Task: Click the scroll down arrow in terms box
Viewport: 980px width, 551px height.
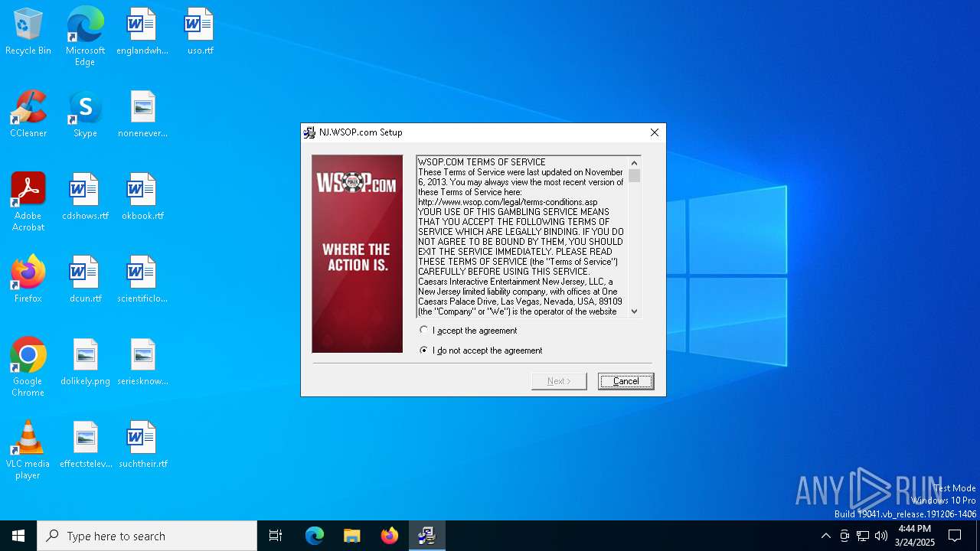Action: pos(634,311)
